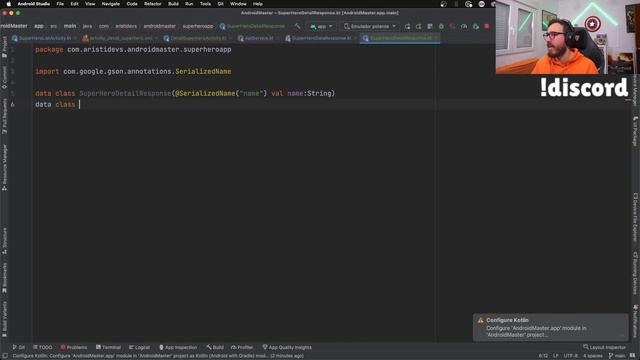640x360 pixels.
Task: Click line number 6 in the gutter
Action: 13,104
